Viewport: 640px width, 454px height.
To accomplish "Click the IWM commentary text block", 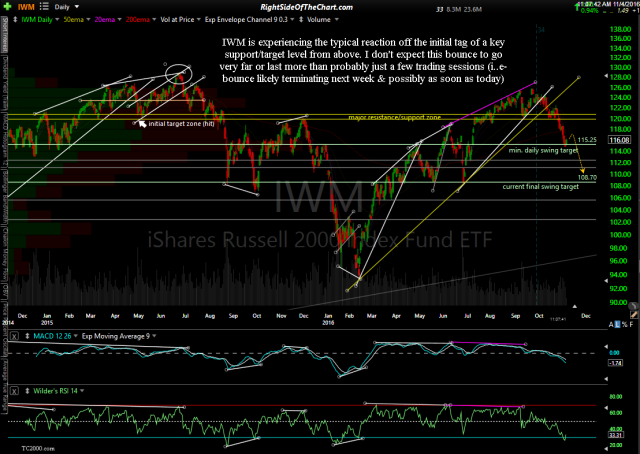I will pos(363,60).
